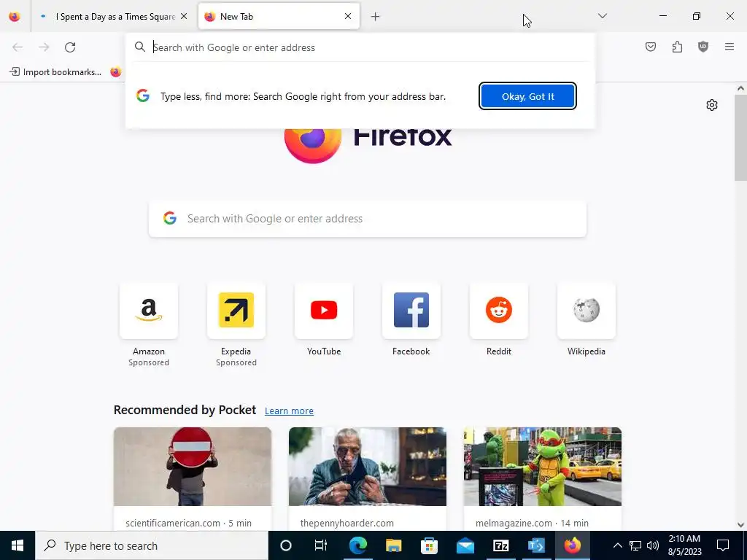Open the Firefox hamburger menu

point(729,47)
